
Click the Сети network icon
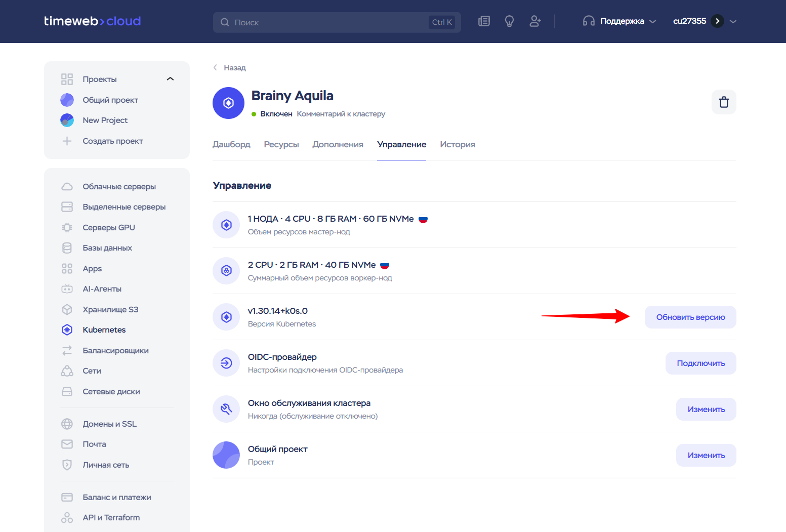coord(67,371)
